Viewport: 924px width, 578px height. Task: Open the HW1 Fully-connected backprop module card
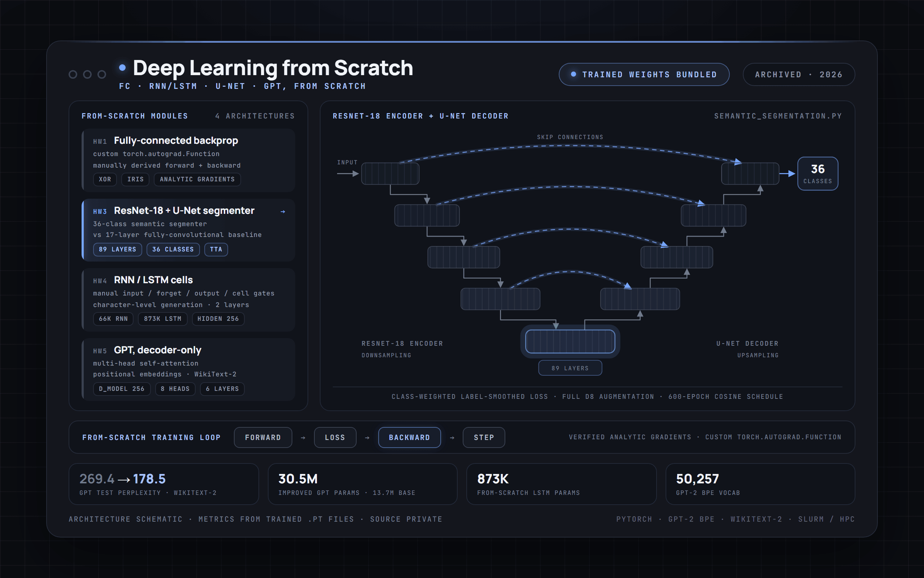[x=188, y=160]
